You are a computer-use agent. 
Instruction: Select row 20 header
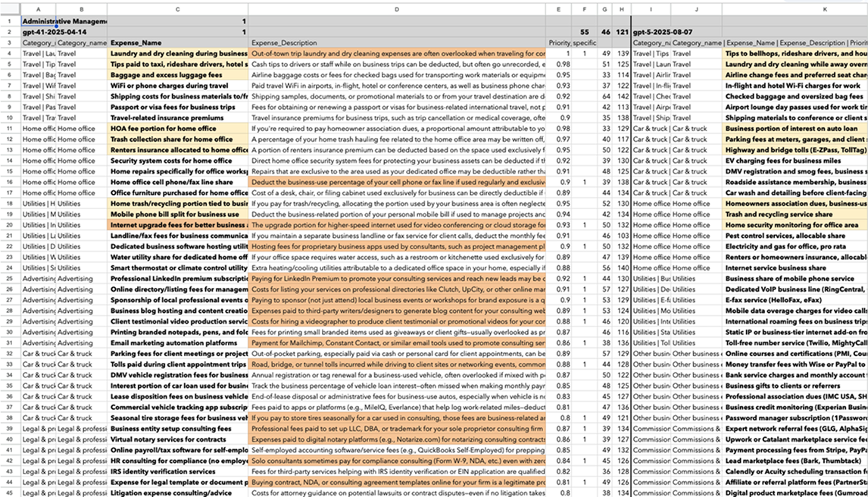click(10, 225)
